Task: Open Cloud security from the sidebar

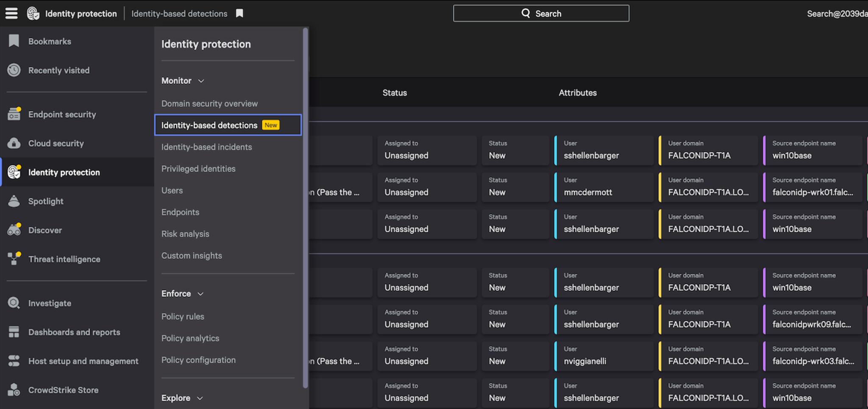Action: point(14,143)
